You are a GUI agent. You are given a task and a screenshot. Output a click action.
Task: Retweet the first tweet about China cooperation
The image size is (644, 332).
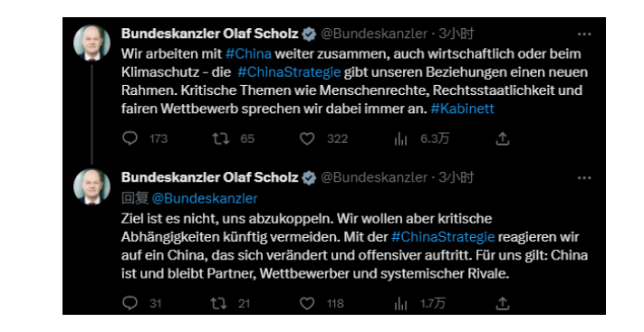[220, 138]
